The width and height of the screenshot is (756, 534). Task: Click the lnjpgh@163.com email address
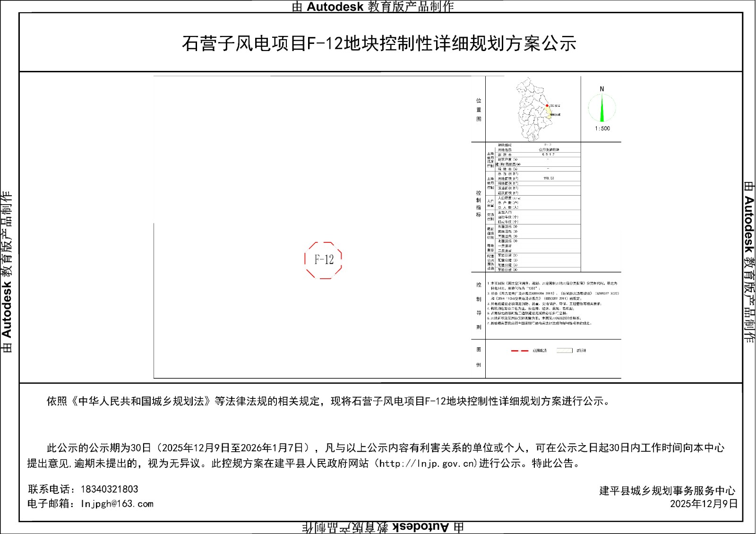tap(117, 504)
